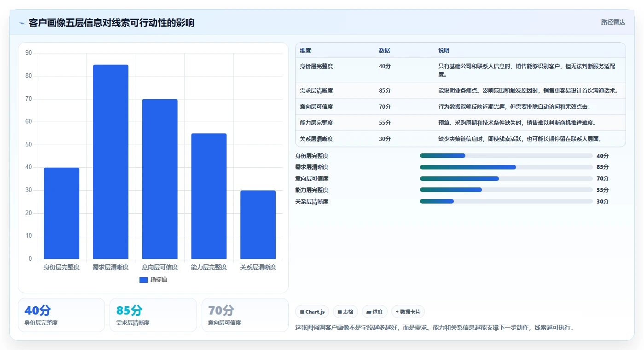Screen dimensions: 644x350
Task: Click the 数据 column header
Action: pos(384,51)
